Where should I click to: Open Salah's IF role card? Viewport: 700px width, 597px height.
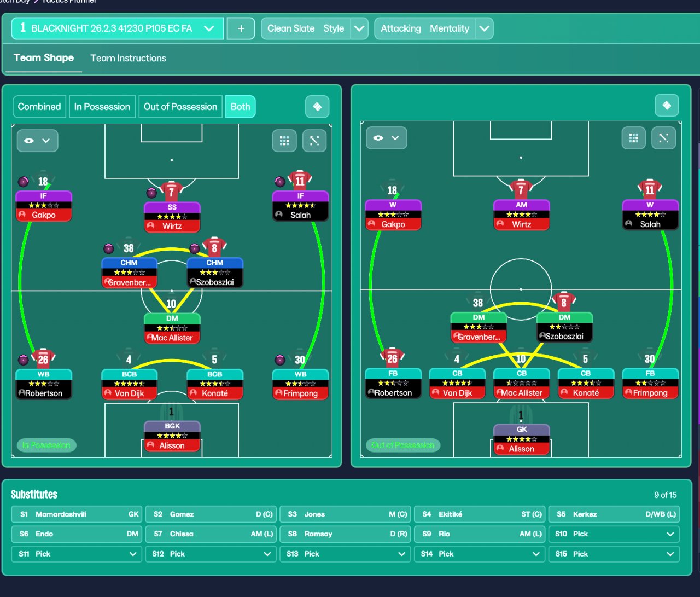tap(300, 206)
